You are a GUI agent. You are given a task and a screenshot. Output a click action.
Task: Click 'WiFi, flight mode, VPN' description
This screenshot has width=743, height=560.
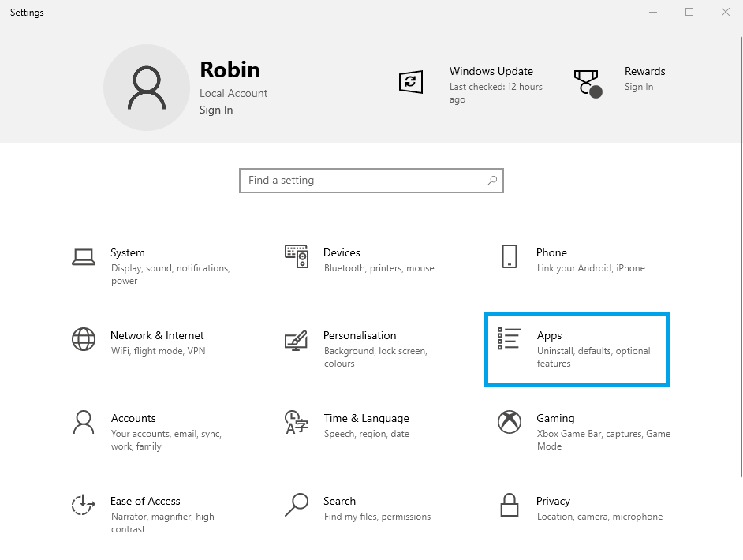tap(159, 351)
